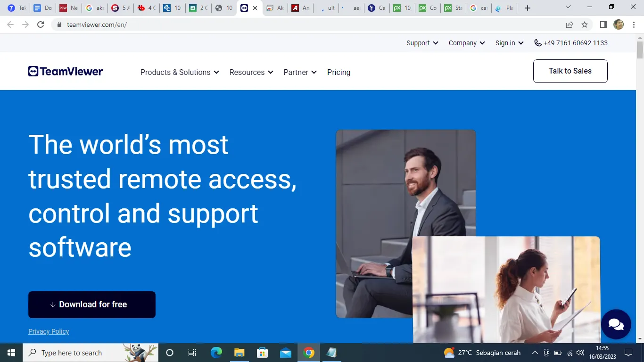
Task: Open File Explorer from the taskbar
Action: (239, 353)
